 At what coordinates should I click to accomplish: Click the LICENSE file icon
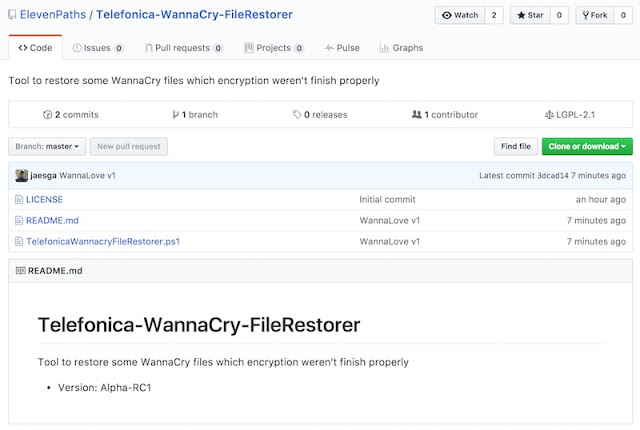pos(19,199)
